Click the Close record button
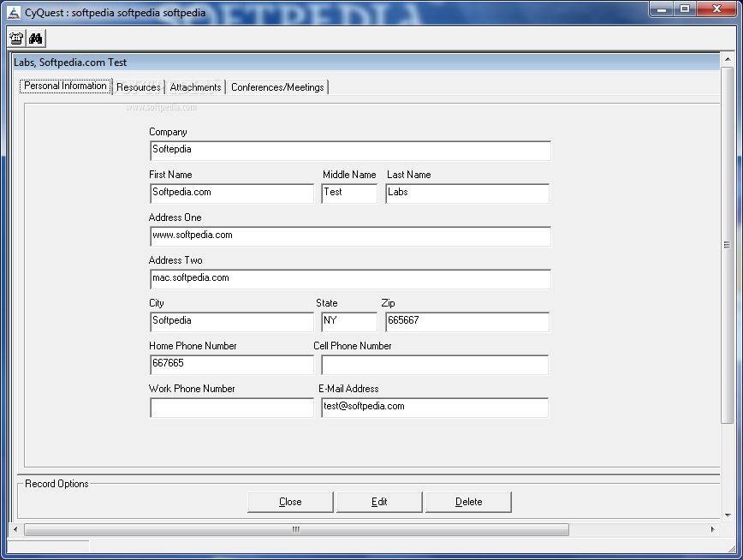Viewport: 743px width, 560px height. pyautogui.click(x=290, y=502)
